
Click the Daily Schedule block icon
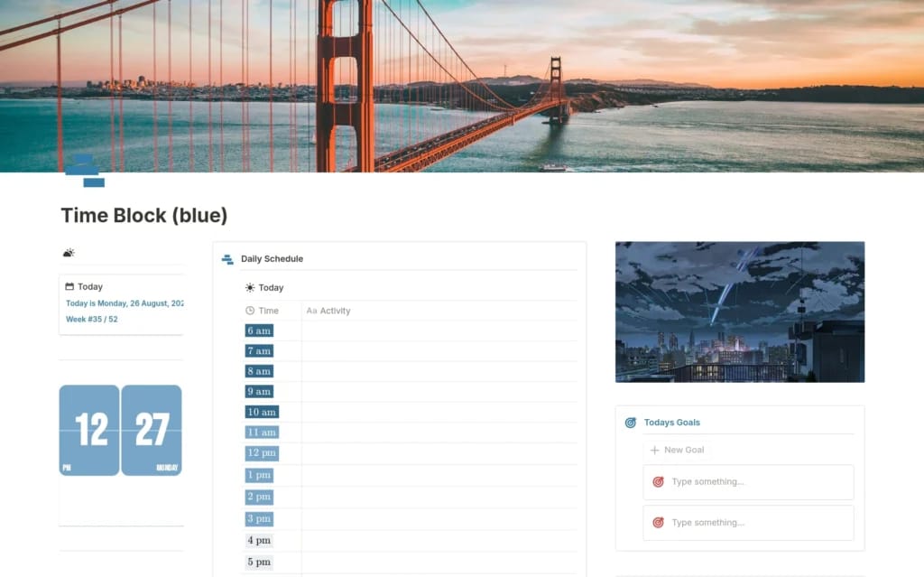tap(227, 259)
